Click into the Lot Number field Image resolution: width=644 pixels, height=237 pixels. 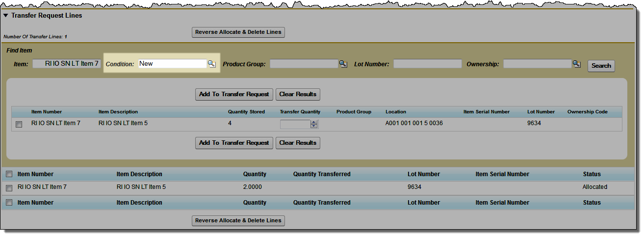coord(427,64)
